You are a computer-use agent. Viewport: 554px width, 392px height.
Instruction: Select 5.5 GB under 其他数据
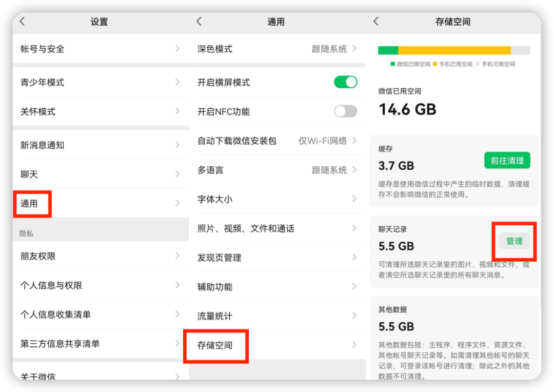pyautogui.click(x=396, y=326)
